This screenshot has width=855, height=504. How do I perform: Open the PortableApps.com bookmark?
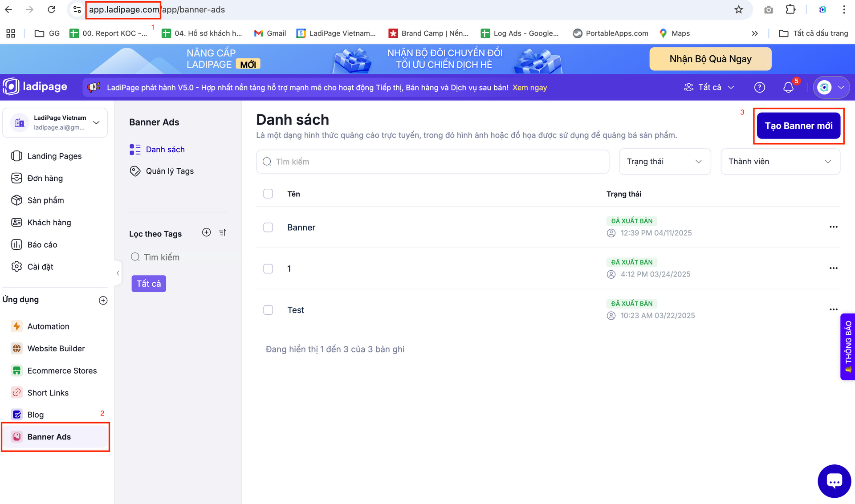[x=611, y=33]
